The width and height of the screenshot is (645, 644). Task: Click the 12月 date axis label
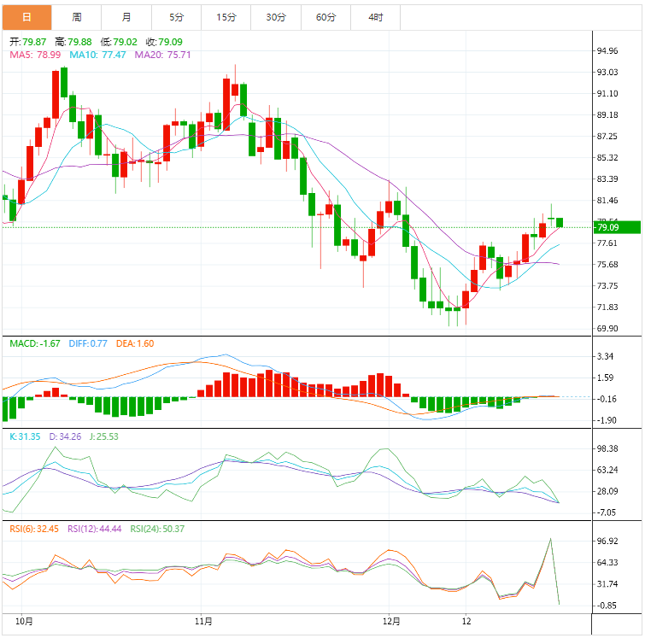click(391, 622)
